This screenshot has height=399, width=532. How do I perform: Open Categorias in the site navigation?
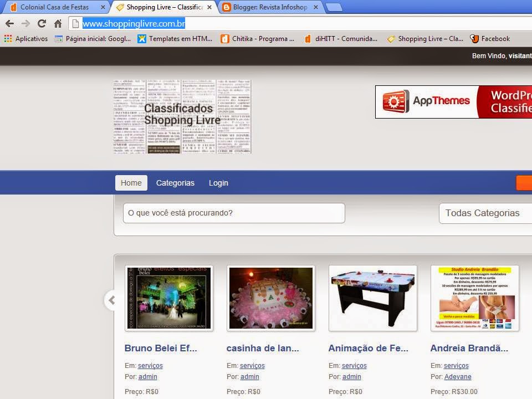(175, 183)
